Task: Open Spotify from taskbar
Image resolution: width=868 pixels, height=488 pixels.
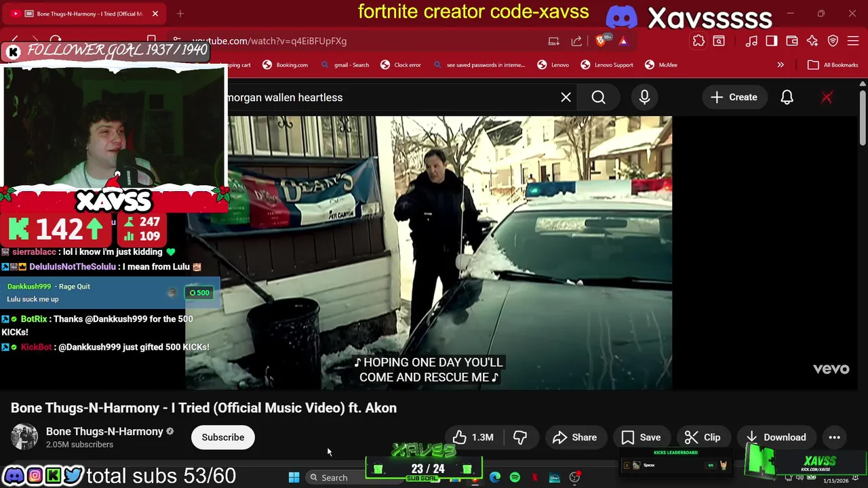Action: coord(515,477)
